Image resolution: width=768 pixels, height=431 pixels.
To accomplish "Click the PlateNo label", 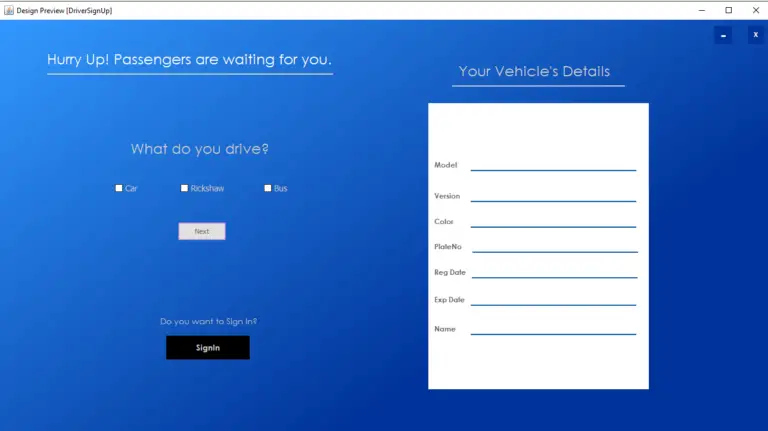I will (x=448, y=247).
